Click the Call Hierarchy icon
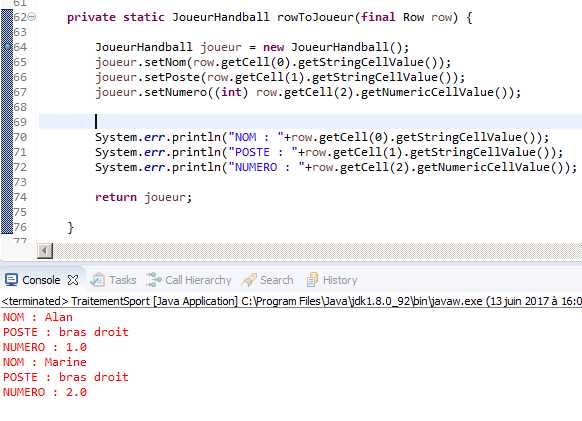 [154, 280]
